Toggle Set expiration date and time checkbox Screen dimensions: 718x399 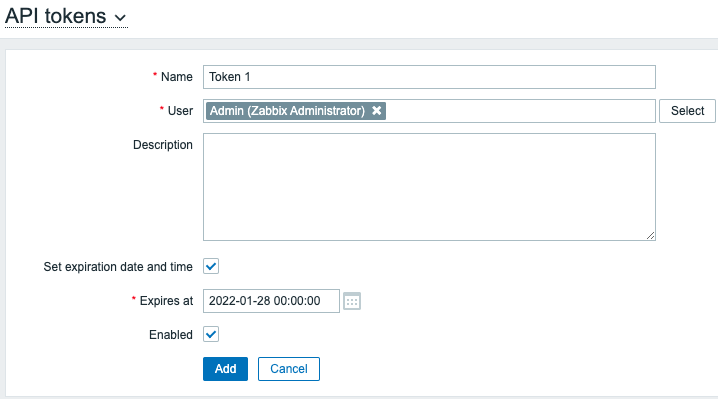click(x=211, y=266)
